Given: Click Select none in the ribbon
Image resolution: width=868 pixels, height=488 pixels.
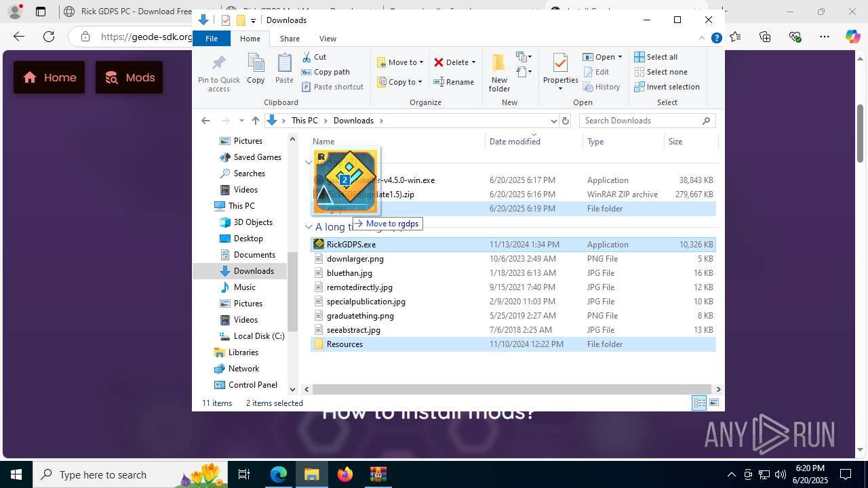Looking at the screenshot, I should coord(660,72).
